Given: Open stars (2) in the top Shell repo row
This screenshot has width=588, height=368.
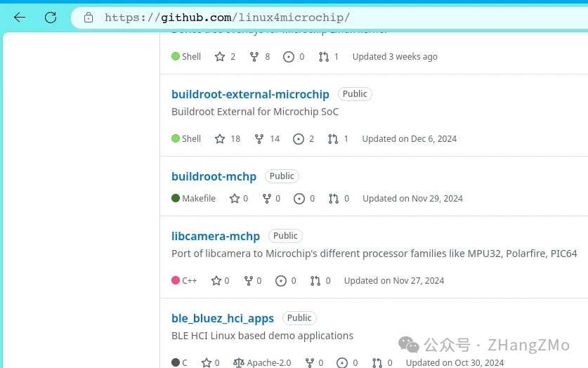Looking at the screenshot, I should point(225,57).
